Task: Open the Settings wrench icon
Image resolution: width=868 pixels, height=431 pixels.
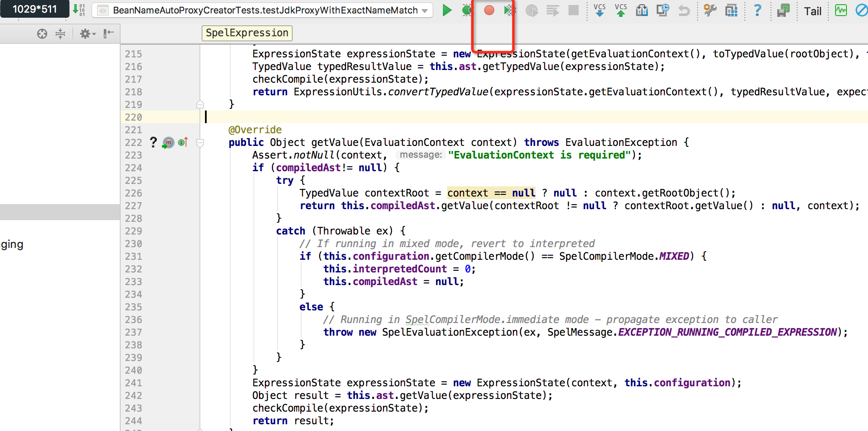Action: (710, 10)
